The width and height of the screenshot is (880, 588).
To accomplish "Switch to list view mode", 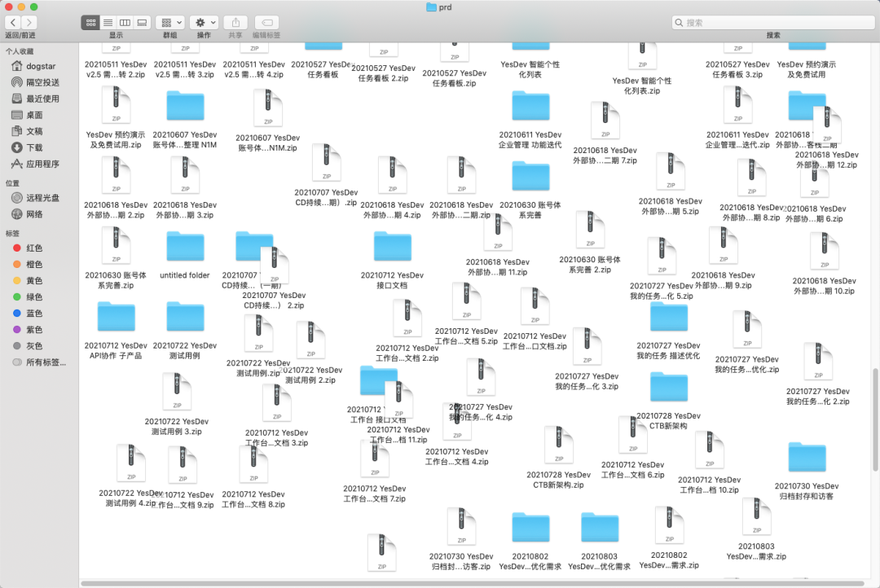I will 108,23.
